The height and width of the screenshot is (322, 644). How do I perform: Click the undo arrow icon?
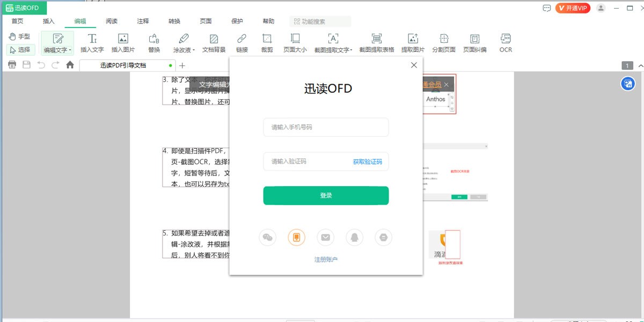[41, 65]
